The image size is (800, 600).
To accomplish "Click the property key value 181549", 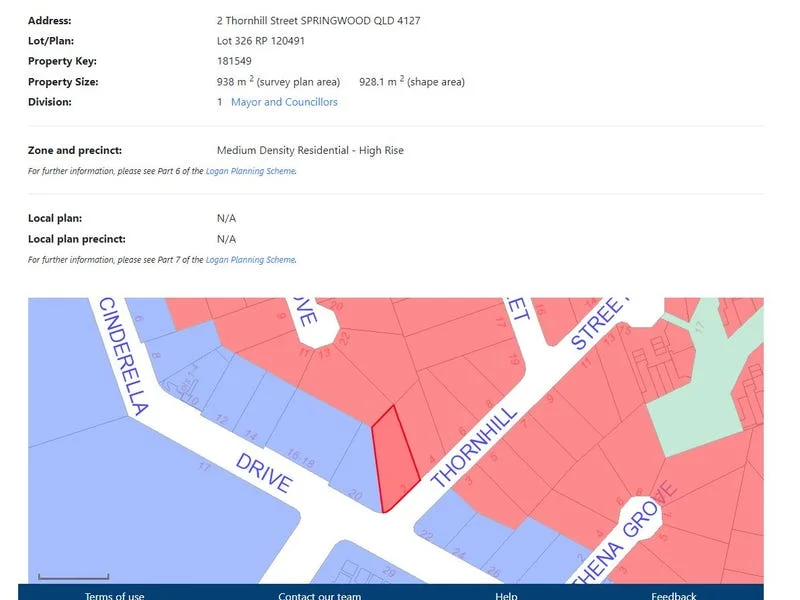I will pyautogui.click(x=234, y=61).
